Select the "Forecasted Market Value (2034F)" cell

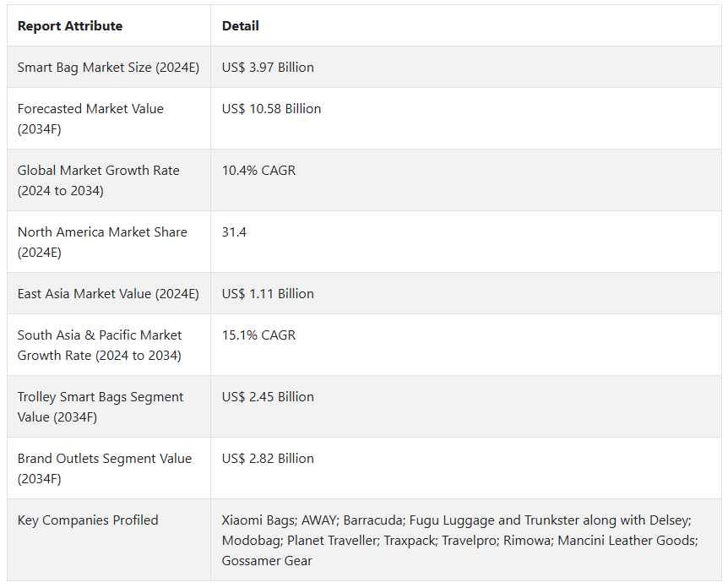coord(90,119)
